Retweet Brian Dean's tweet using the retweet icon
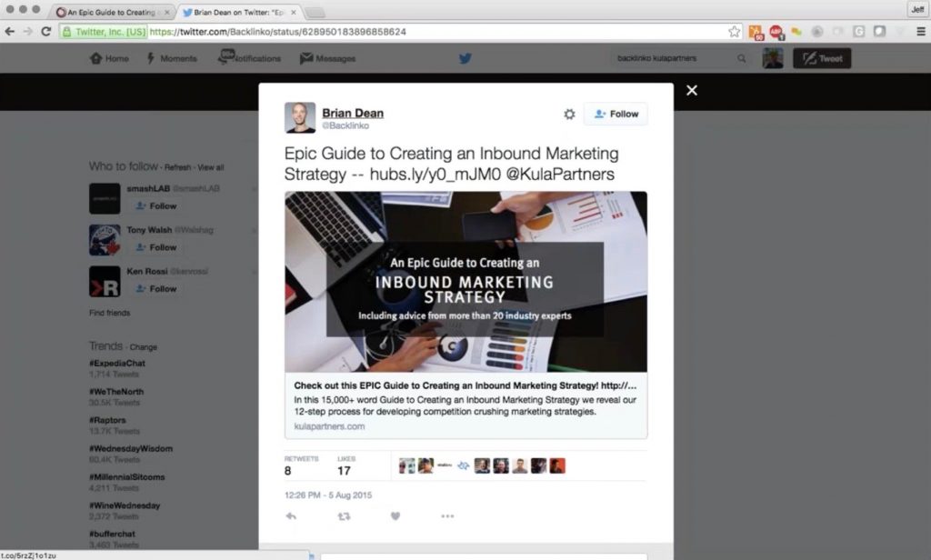 click(344, 516)
